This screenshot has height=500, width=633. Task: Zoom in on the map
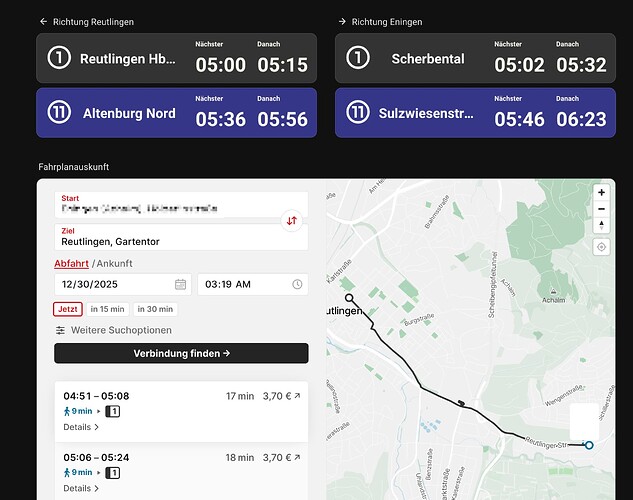[601, 192]
